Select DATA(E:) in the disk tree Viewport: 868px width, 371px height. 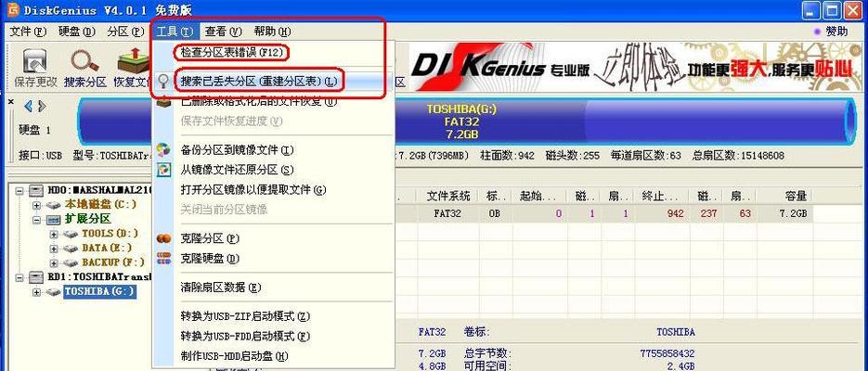click(x=107, y=249)
